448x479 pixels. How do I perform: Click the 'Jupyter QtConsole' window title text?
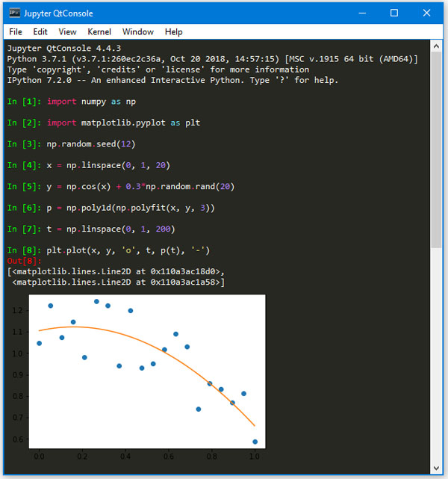tap(58, 13)
